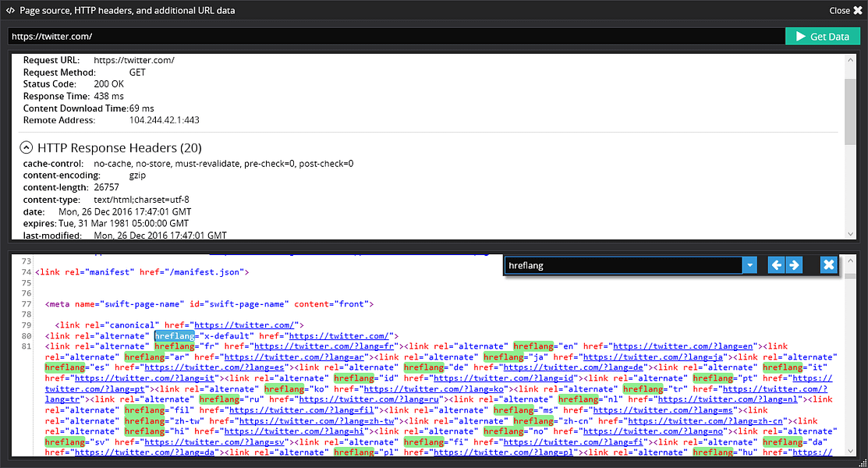The width and height of the screenshot is (868, 468).
Task: Click the page source code icon in title bar
Action: [x=10, y=10]
